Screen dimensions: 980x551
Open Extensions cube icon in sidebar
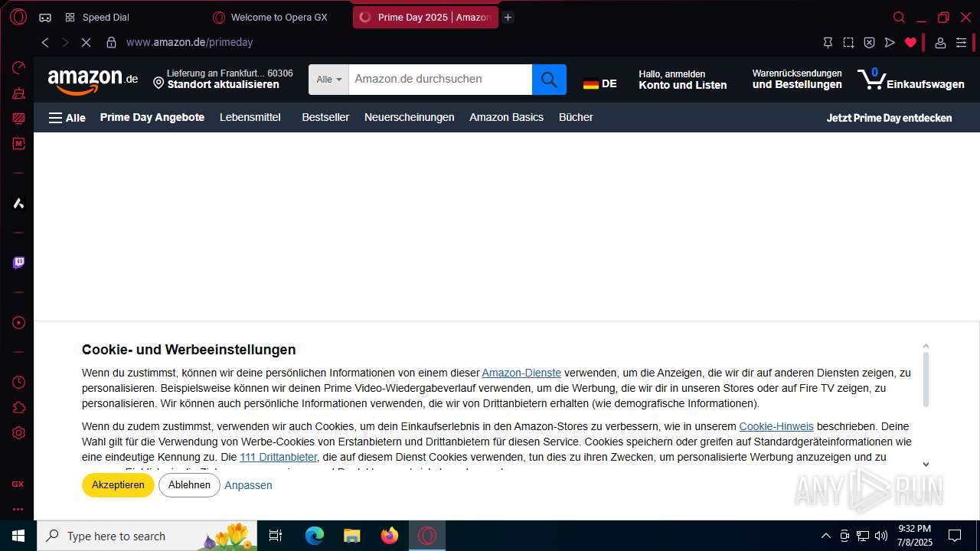pos(18,407)
